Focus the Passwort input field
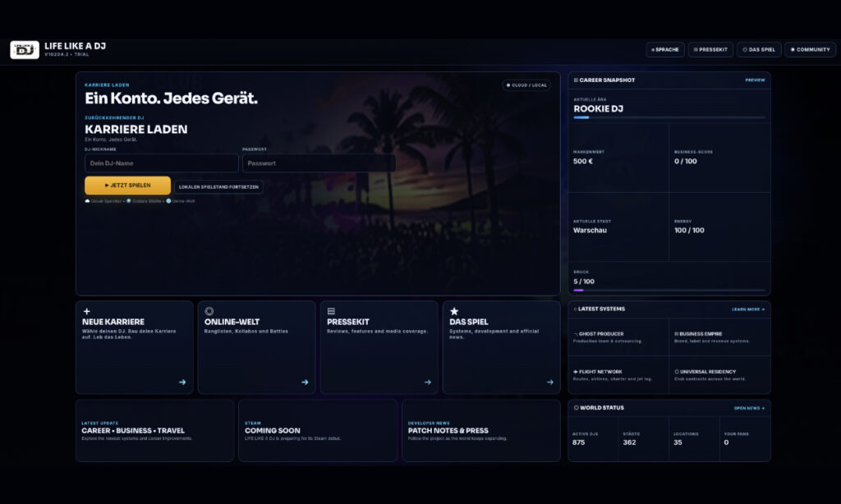The width and height of the screenshot is (841, 504). (319, 163)
